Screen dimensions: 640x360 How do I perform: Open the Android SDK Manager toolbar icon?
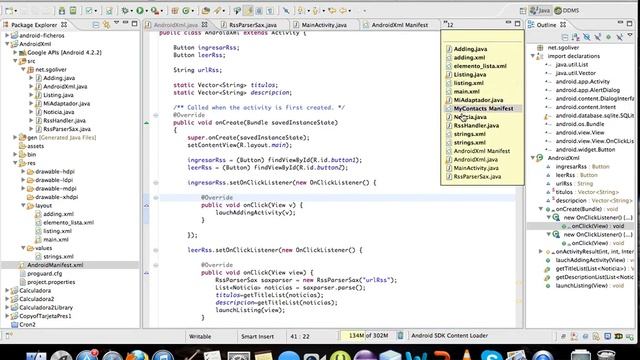[x=62, y=11]
